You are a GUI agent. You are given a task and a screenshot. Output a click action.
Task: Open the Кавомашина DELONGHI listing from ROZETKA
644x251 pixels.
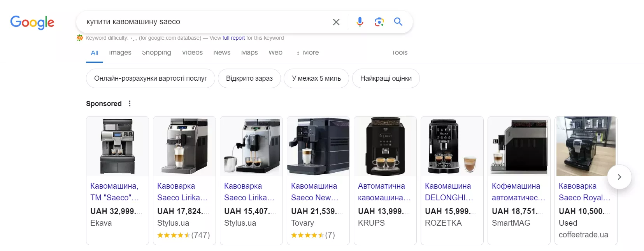tap(449, 192)
